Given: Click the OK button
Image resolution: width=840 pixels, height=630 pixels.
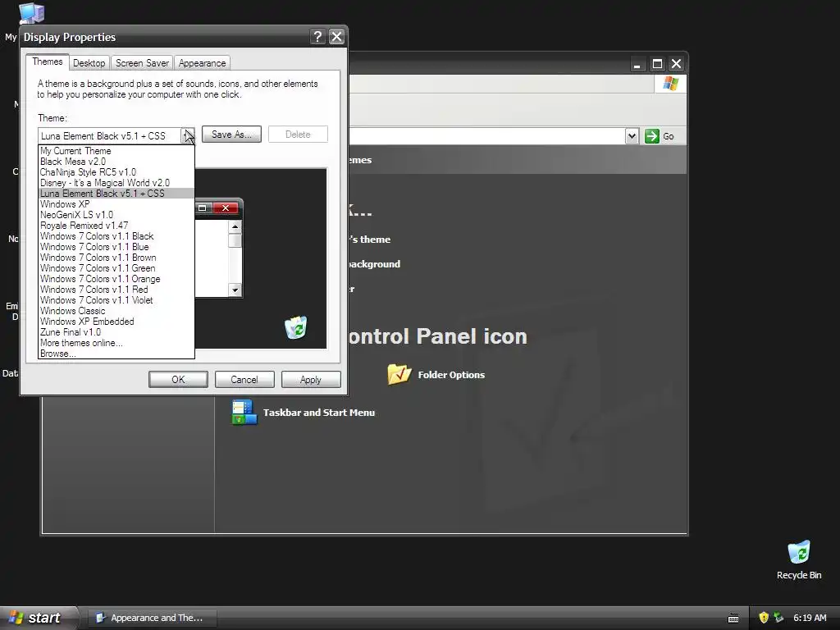Looking at the screenshot, I should tap(178, 379).
